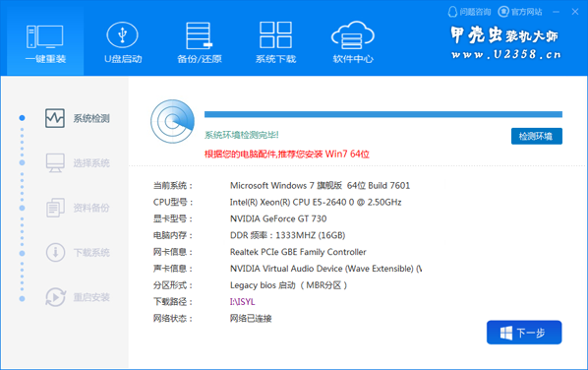The width and height of the screenshot is (588, 370).
Task: Open the 问题咨询 support link
Action: pyautogui.click(x=469, y=12)
